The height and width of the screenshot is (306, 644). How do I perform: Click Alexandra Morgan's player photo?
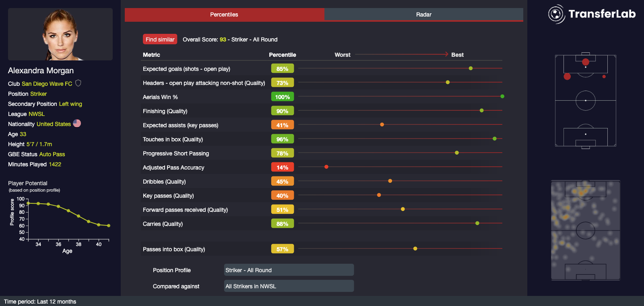point(60,34)
